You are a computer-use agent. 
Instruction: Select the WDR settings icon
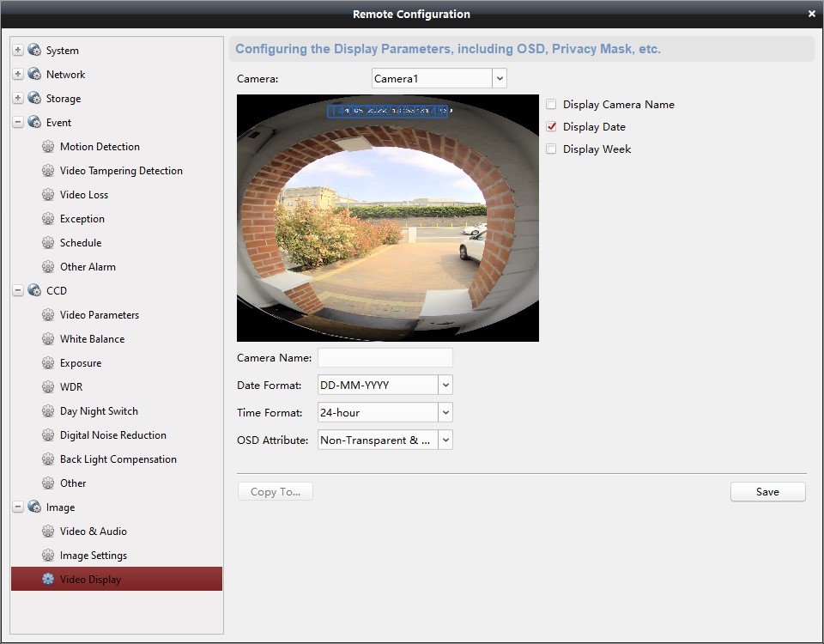(x=48, y=386)
